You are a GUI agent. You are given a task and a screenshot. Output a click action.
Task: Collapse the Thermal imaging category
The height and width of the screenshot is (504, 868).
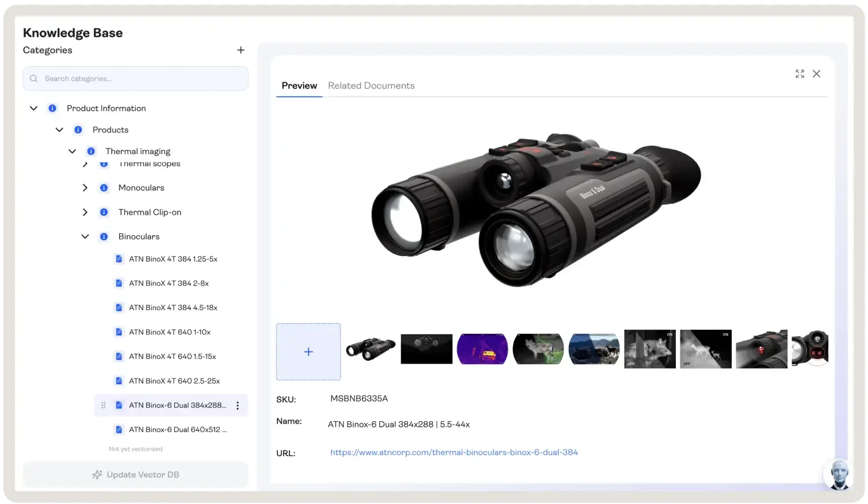click(x=72, y=151)
